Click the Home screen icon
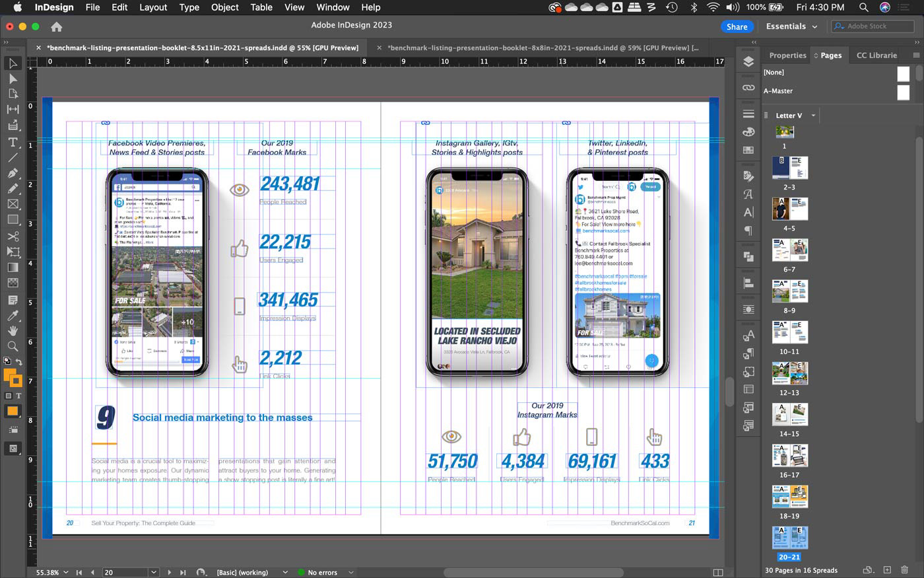 tap(57, 27)
